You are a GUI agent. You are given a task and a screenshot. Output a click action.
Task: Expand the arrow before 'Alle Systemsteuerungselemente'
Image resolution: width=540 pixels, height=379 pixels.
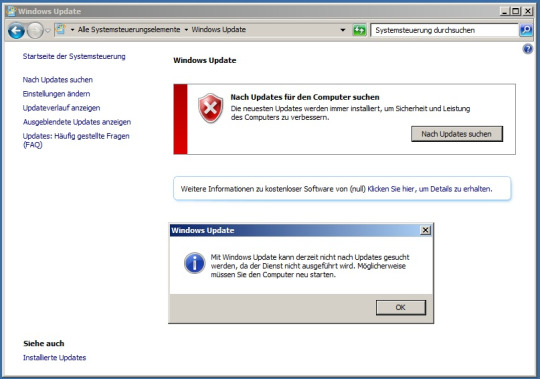72,30
